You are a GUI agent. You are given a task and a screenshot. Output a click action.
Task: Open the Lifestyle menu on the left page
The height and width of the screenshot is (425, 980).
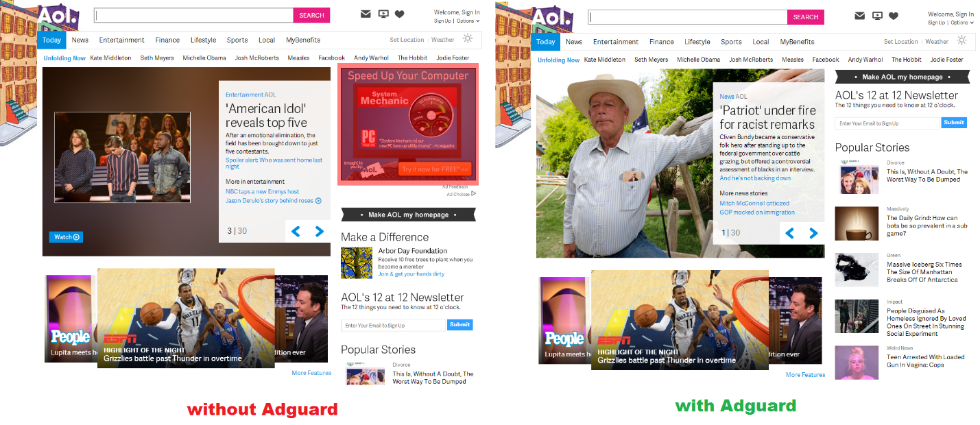pyautogui.click(x=203, y=40)
